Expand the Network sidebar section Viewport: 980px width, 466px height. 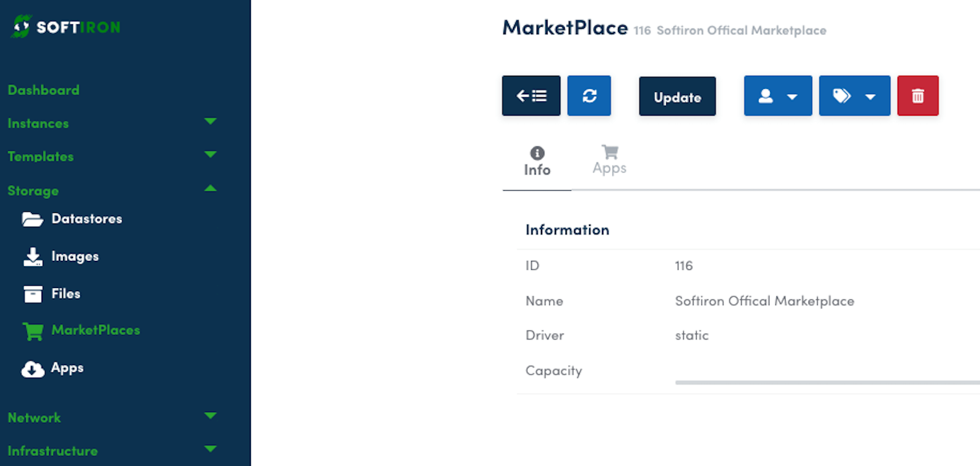(210, 416)
